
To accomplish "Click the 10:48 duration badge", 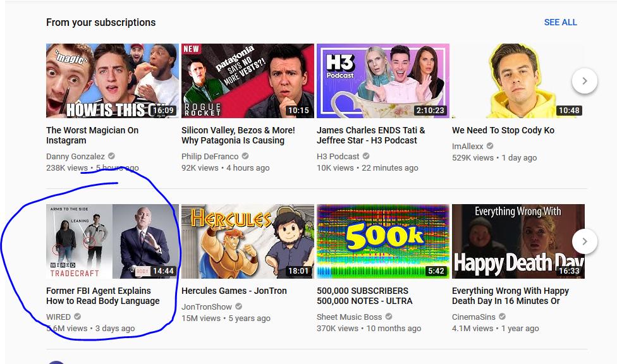I will pos(569,110).
